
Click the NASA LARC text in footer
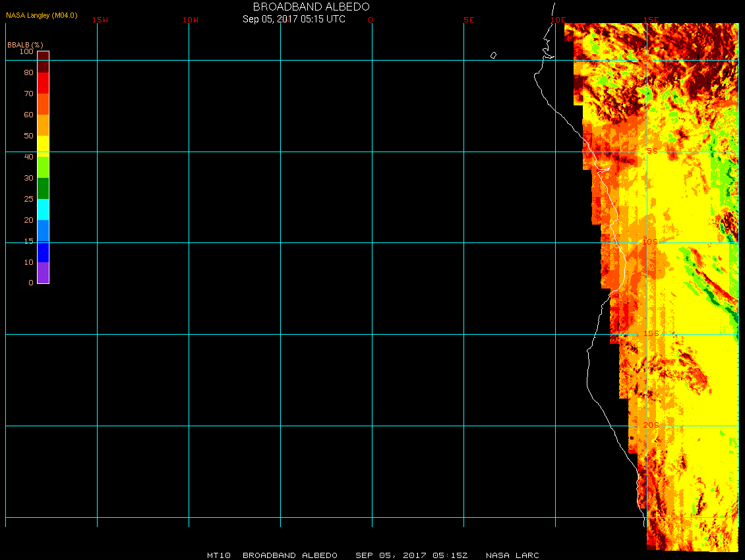512,555
